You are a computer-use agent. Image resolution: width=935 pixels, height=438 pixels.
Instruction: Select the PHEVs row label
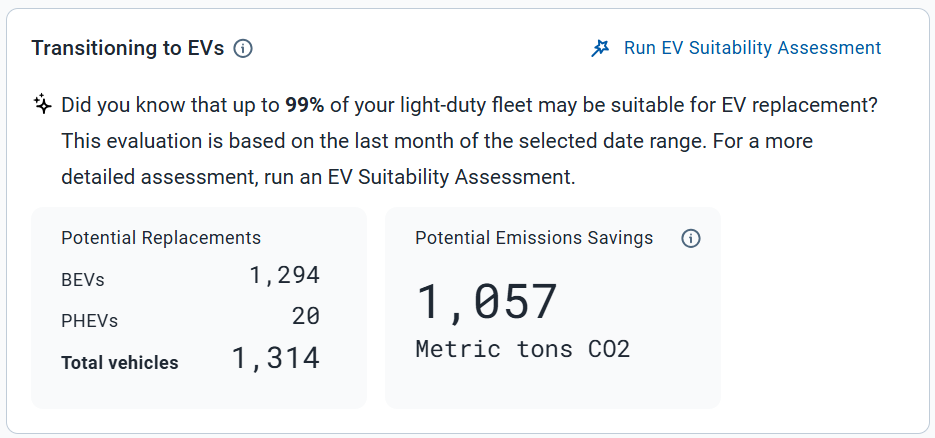(89, 321)
